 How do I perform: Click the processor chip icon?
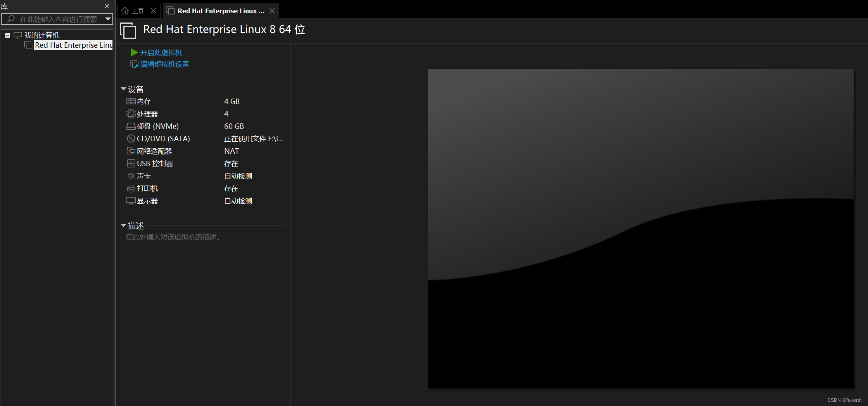tap(131, 114)
